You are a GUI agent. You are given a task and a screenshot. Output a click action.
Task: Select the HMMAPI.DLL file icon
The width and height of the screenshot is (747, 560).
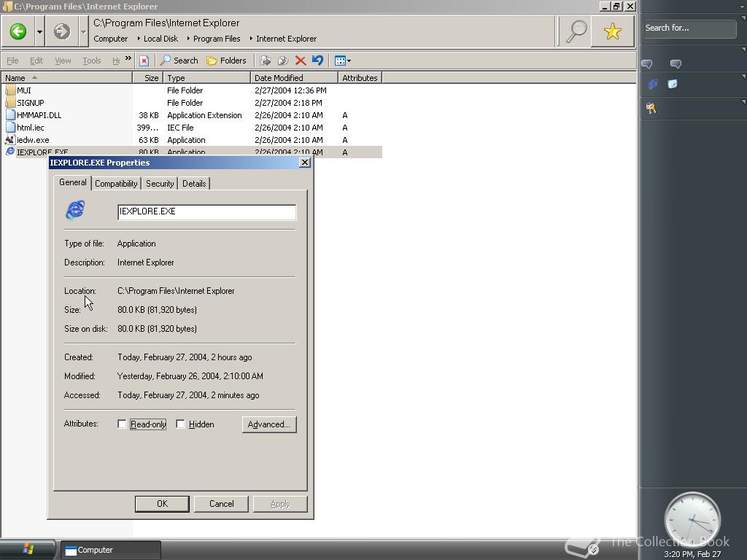[10, 114]
